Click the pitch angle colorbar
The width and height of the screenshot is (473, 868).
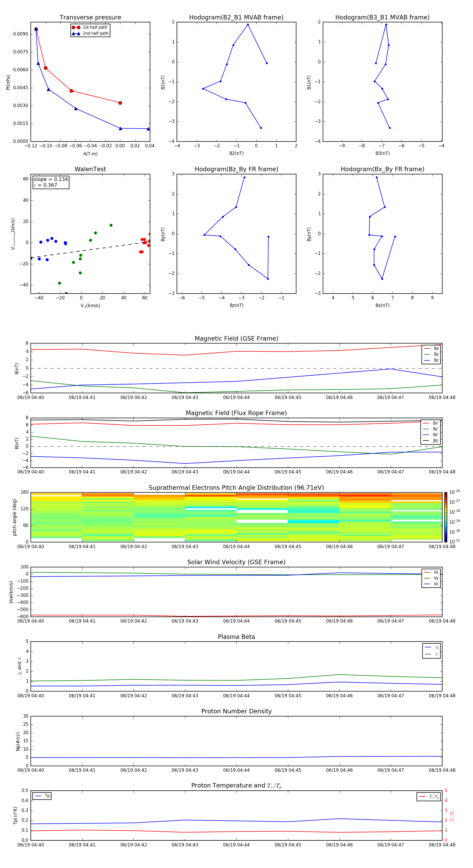446,517
